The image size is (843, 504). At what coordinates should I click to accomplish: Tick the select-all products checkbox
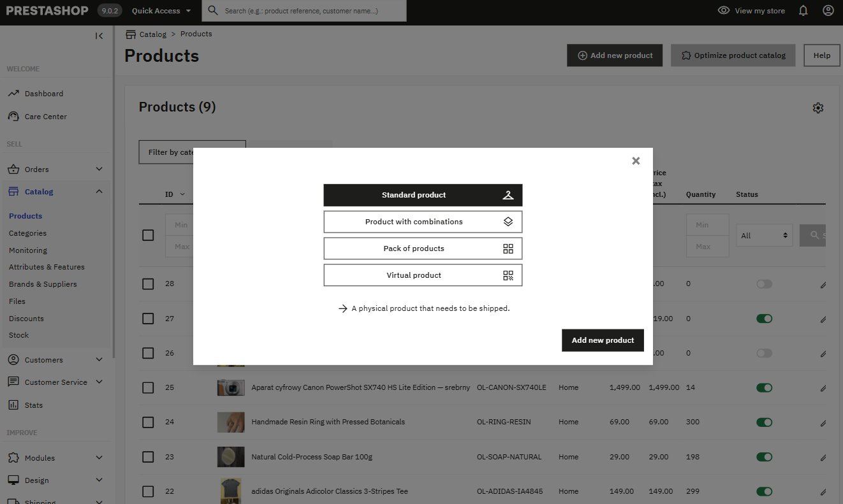pos(148,235)
